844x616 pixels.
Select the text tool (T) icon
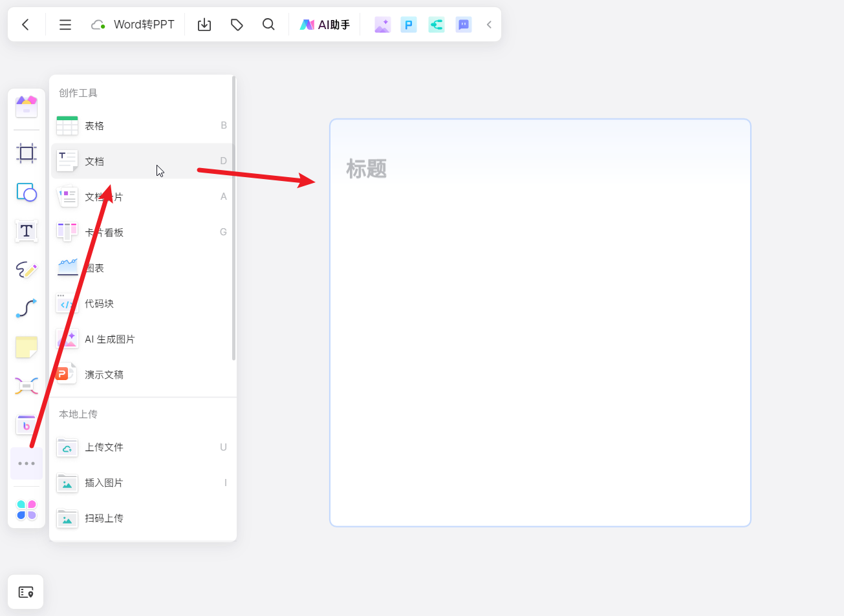click(x=27, y=231)
